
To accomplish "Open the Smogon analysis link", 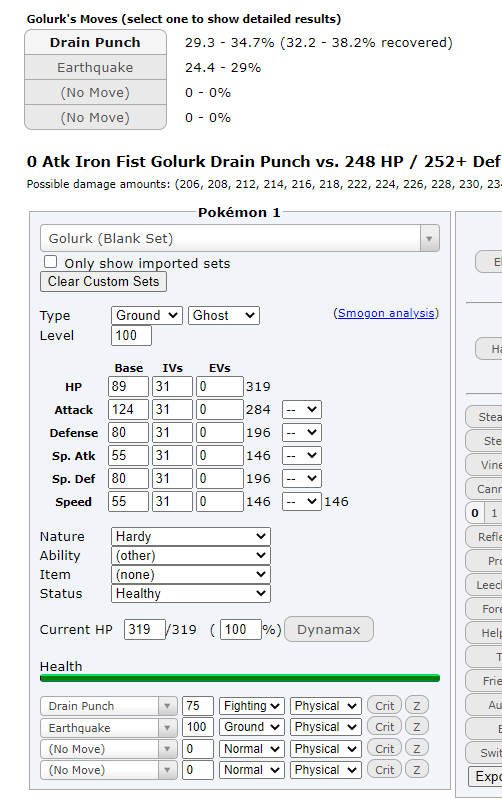I will tap(386, 313).
